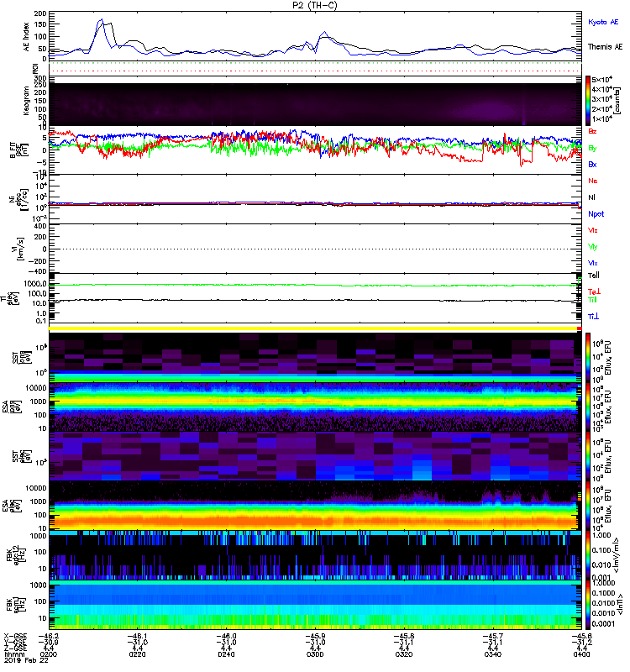Viewport: 630px width, 672px height.
Task: Select the blue "Npot" legend label
Action: tap(596, 214)
